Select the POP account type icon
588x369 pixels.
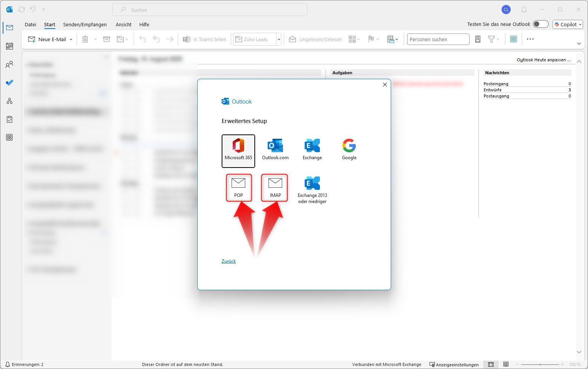tap(238, 187)
